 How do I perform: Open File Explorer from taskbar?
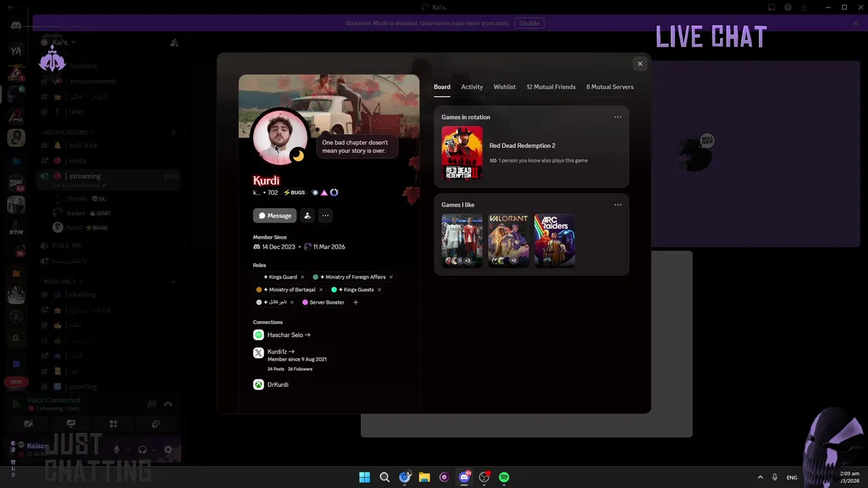click(425, 477)
